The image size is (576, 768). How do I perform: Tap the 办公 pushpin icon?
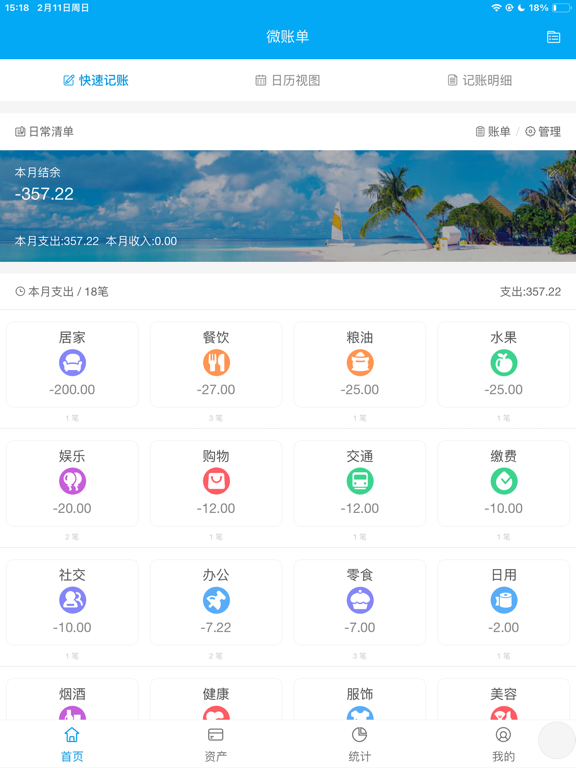tap(216, 600)
